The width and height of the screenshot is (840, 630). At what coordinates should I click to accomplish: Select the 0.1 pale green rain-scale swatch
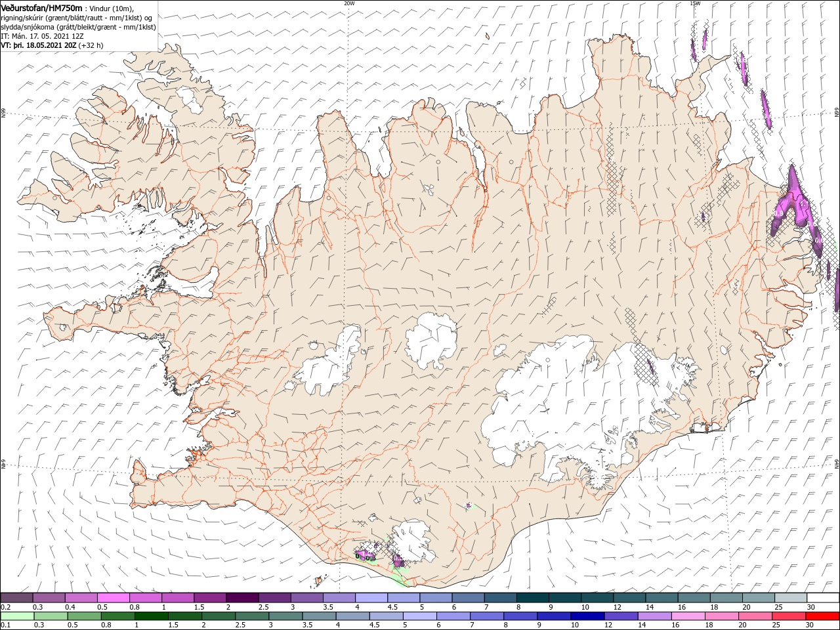(x=17, y=616)
